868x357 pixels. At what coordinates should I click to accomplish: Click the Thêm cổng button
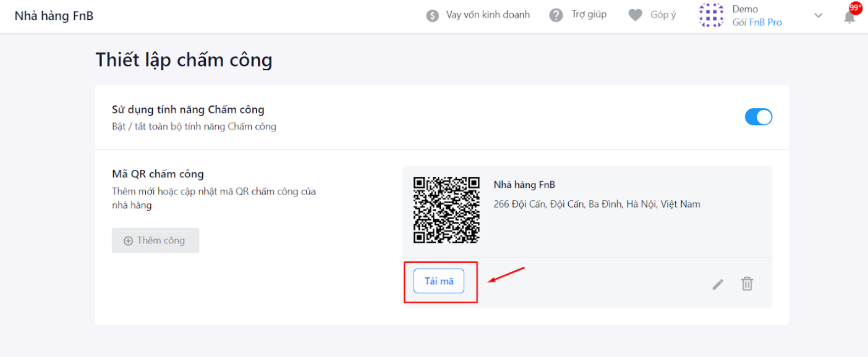(x=155, y=240)
